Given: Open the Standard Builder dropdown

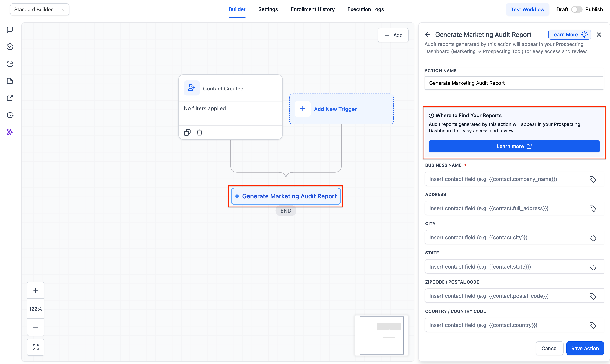Looking at the screenshot, I should [40, 9].
